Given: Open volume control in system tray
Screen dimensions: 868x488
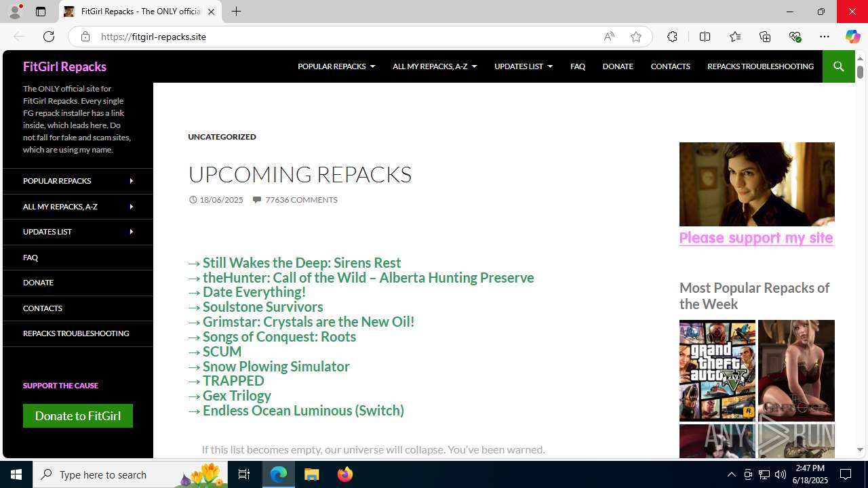Looking at the screenshot, I should point(780,474).
